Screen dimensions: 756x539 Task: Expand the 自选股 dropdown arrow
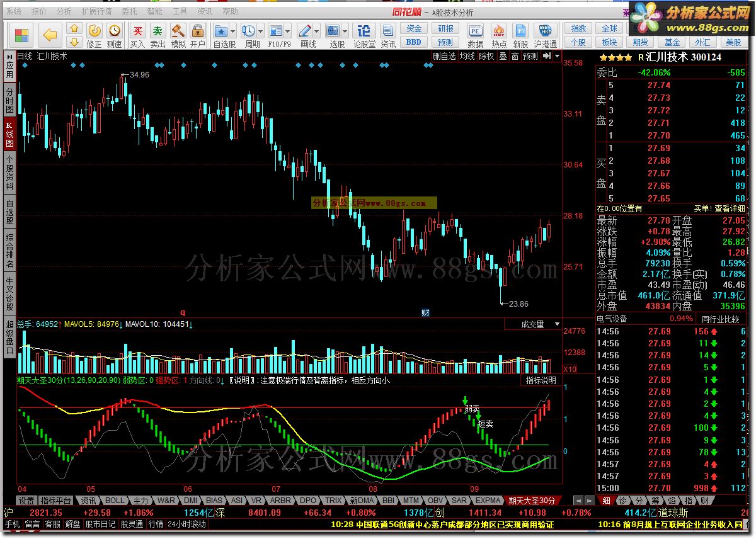pyautogui.click(x=233, y=31)
